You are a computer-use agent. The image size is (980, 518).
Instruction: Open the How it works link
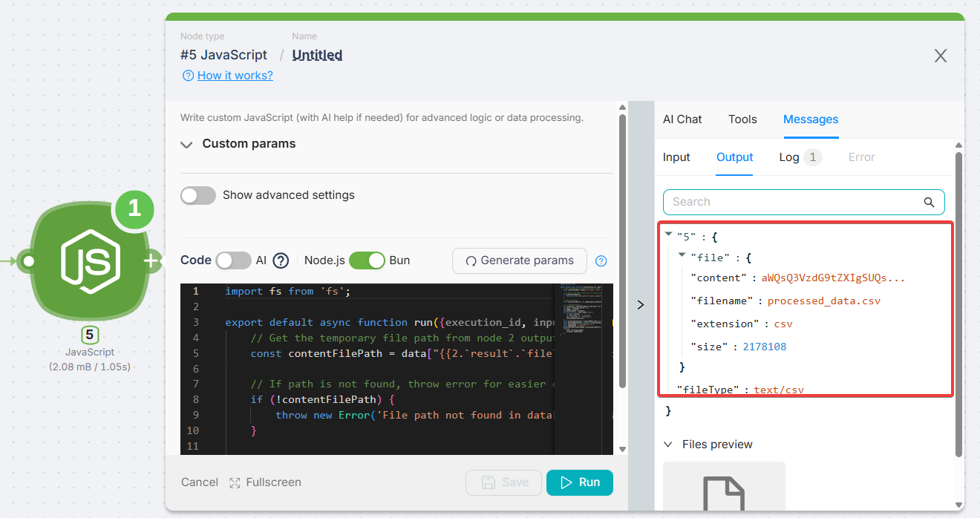(x=235, y=76)
